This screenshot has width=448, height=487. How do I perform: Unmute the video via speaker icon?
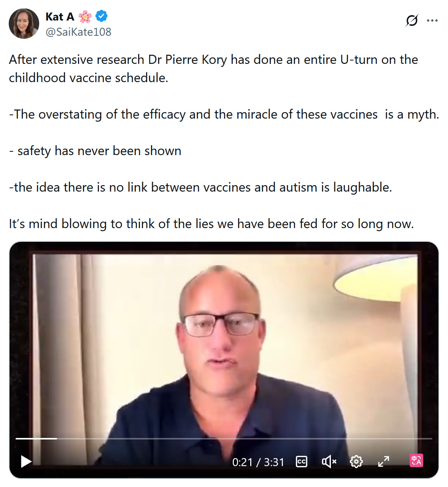coord(329,462)
